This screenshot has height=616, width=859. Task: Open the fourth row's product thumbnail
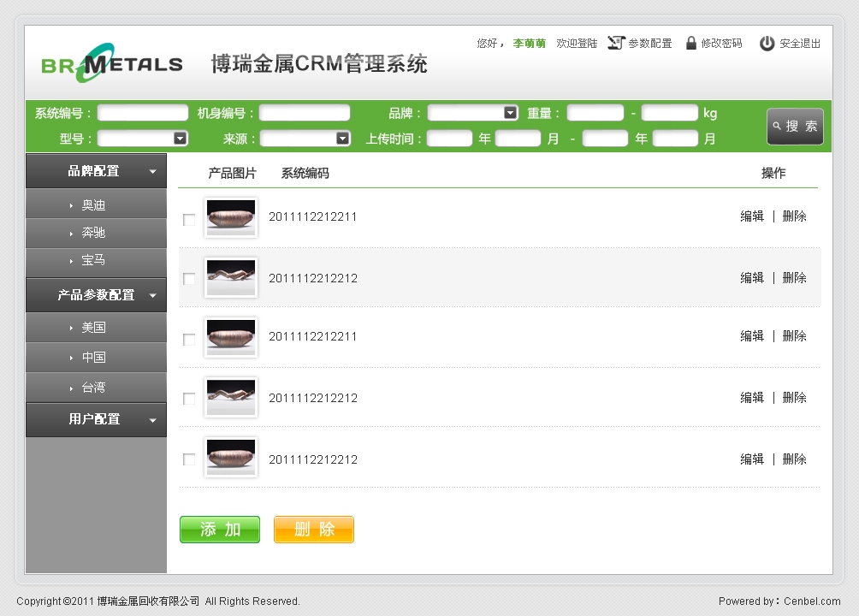point(231,397)
